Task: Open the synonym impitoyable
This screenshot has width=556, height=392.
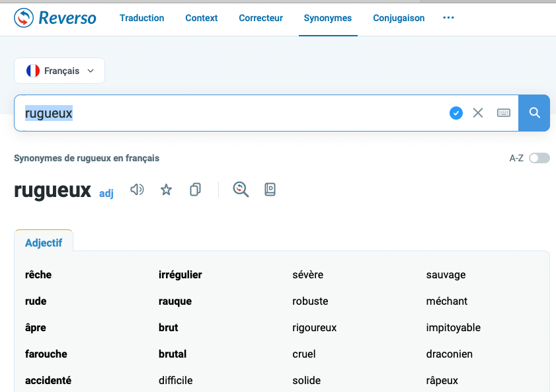Action: pos(453,327)
